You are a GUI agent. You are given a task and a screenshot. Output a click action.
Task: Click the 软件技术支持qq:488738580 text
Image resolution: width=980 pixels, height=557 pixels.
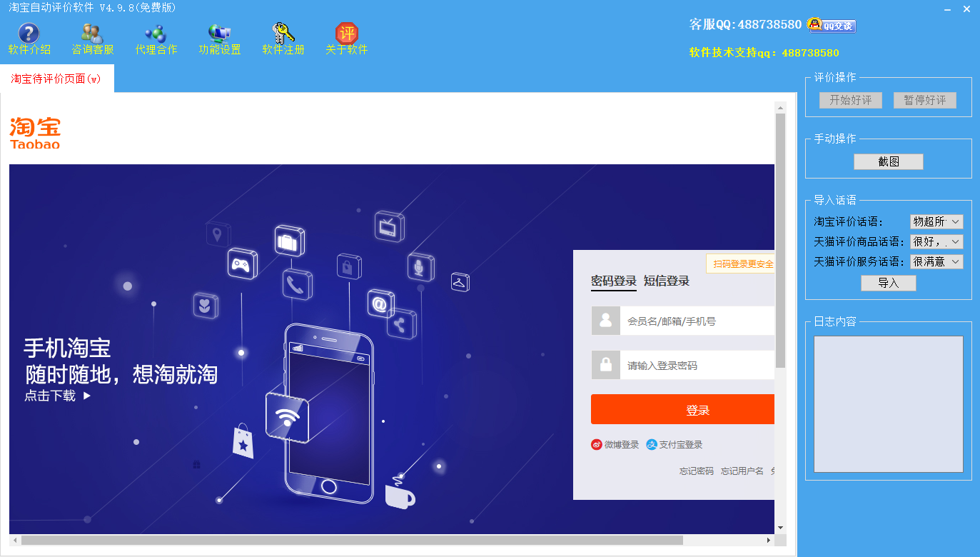click(764, 53)
